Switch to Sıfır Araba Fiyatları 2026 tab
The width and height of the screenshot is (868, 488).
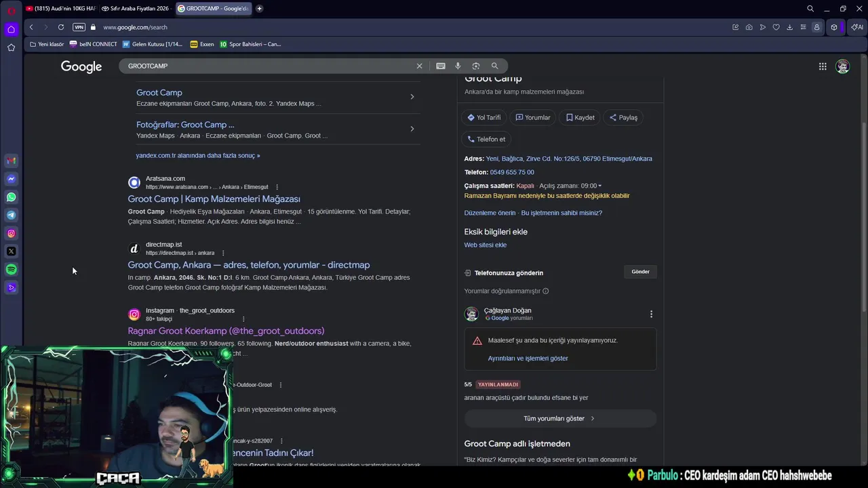click(135, 9)
